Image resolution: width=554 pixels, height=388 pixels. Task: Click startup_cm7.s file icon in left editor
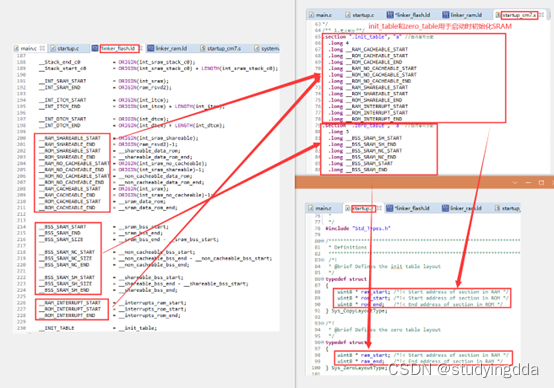pyautogui.click(x=203, y=48)
